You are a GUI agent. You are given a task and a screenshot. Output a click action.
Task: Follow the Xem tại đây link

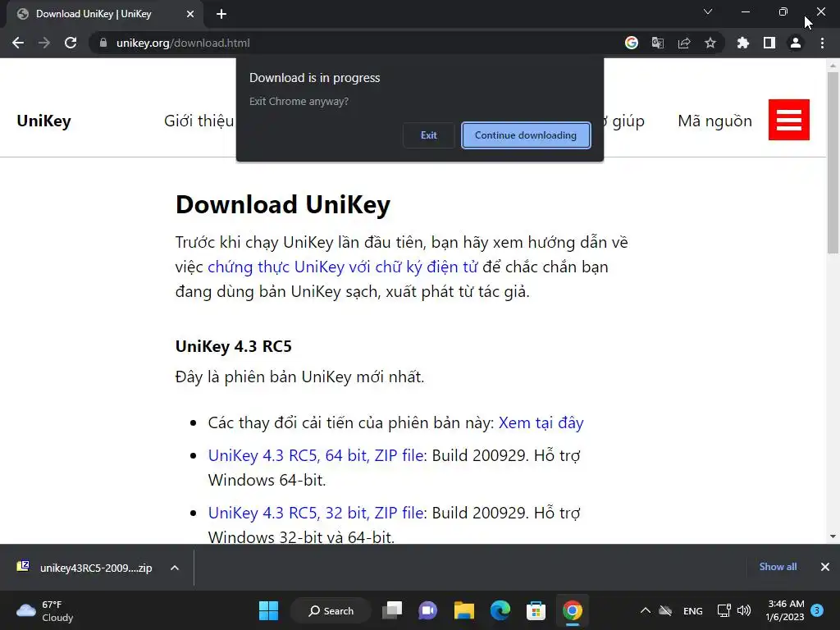[541, 422]
